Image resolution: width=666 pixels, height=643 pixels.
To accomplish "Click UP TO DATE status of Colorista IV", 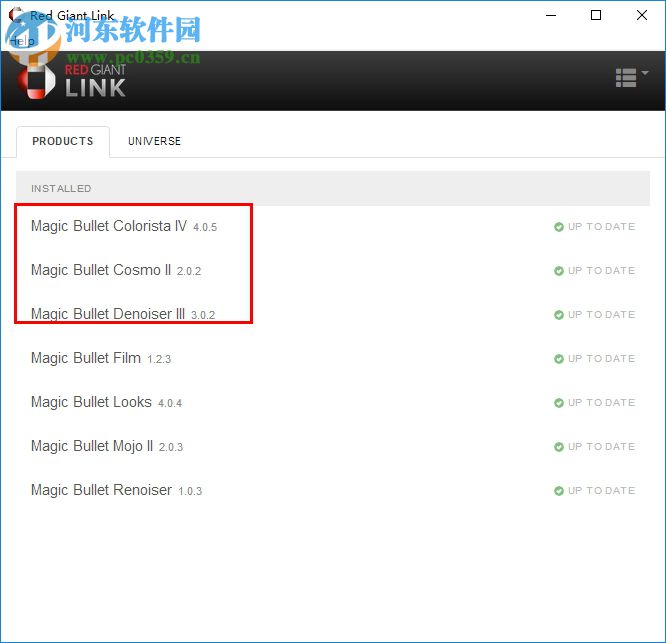I will (601, 227).
